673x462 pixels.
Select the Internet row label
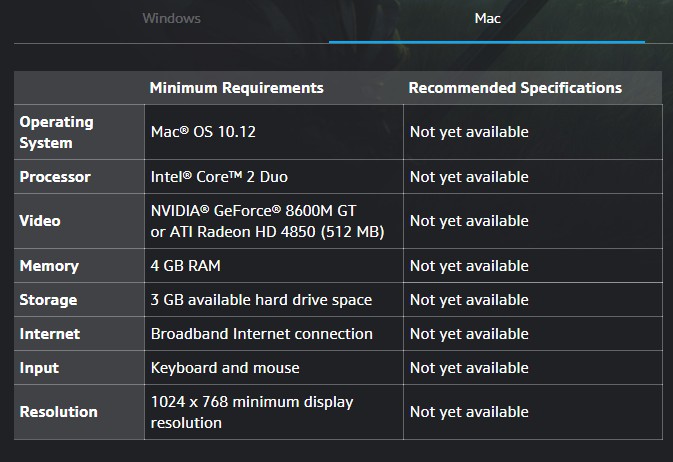[49, 334]
